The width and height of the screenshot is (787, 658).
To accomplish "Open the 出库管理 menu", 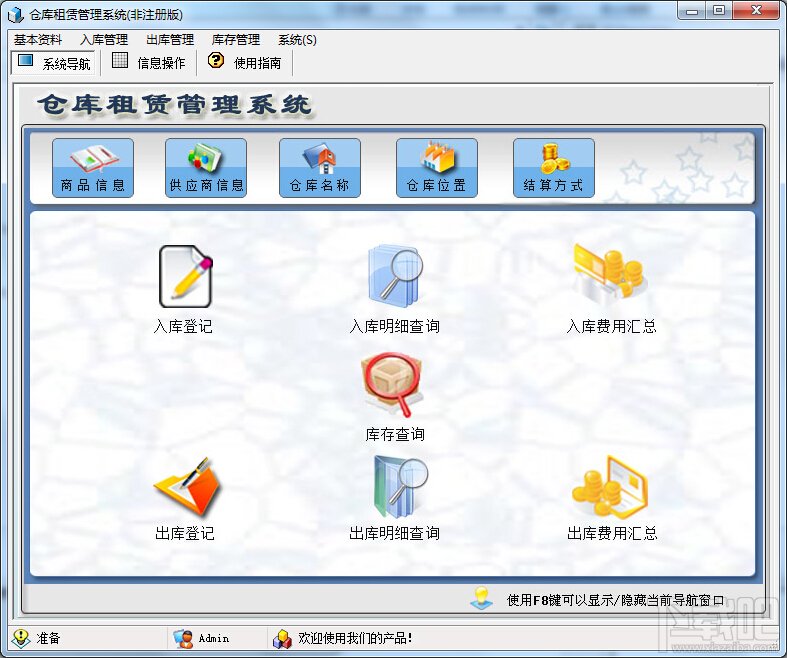I will [170, 40].
